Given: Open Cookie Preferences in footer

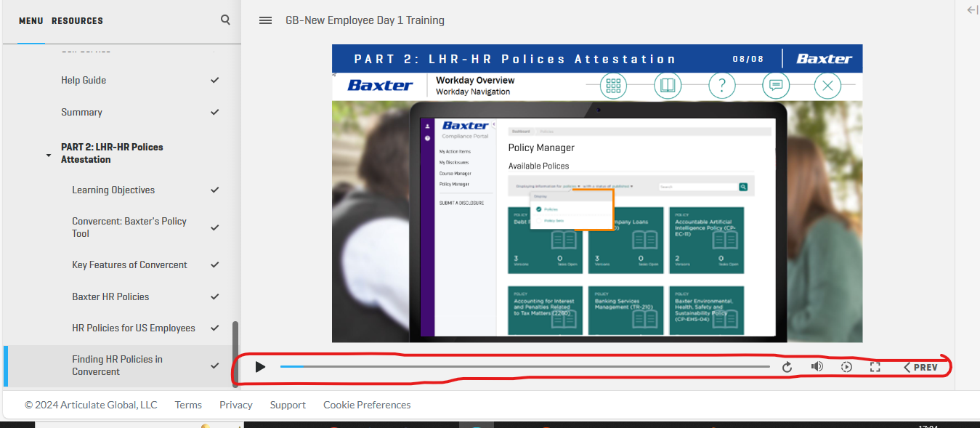Looking at the screenshot, I should pos(367,405).
